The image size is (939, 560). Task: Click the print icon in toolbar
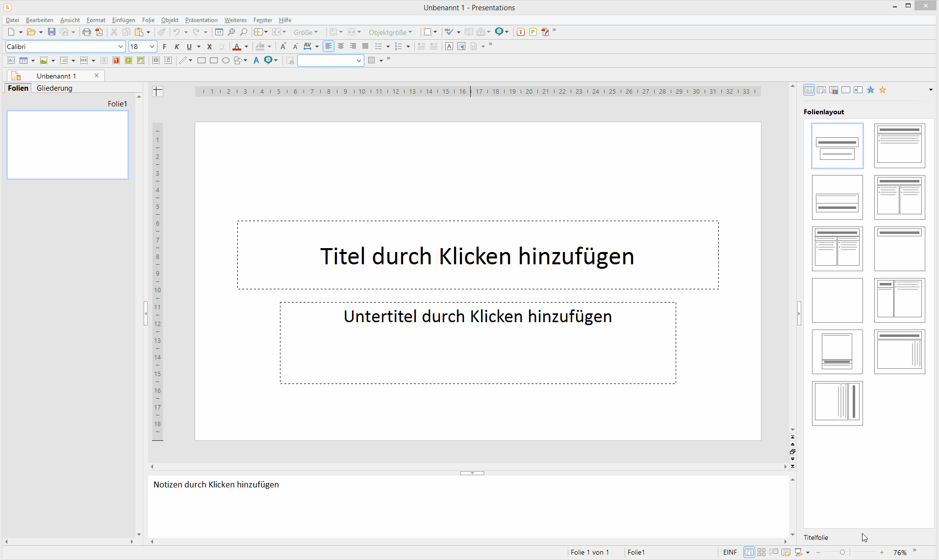click(x=87, y=32)
